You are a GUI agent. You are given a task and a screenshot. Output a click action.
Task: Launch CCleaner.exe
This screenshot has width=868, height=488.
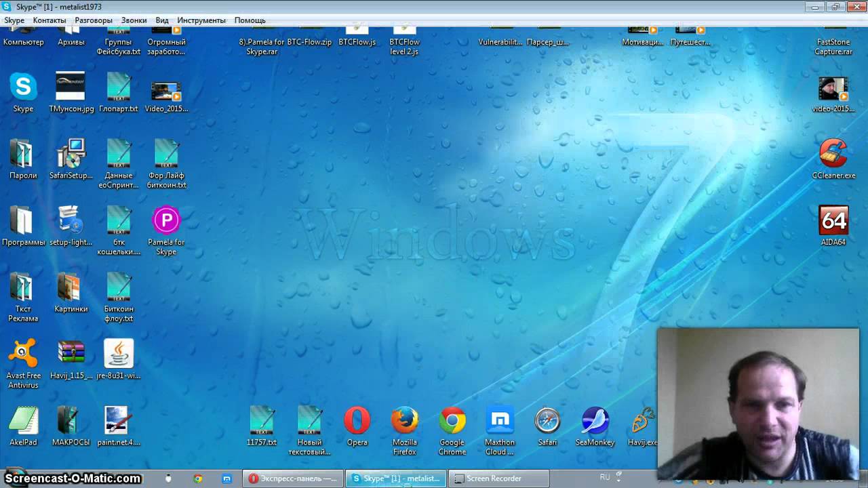pos(833,159)
